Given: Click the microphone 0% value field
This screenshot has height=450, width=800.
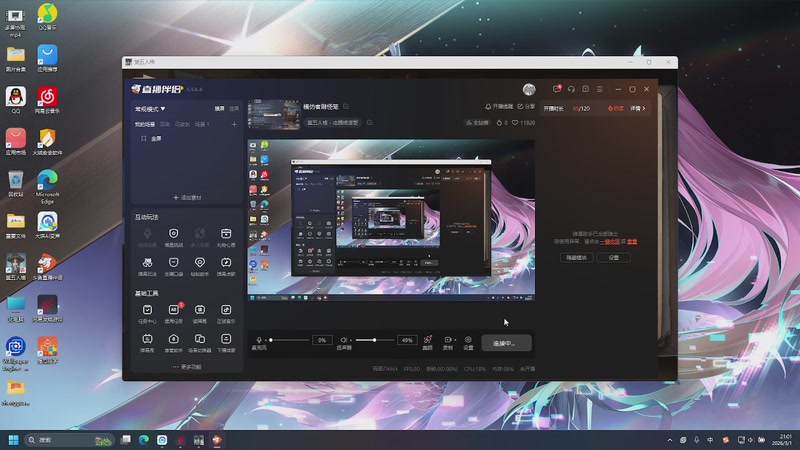Looking at the screenshot, I should (x=322, y=340).
